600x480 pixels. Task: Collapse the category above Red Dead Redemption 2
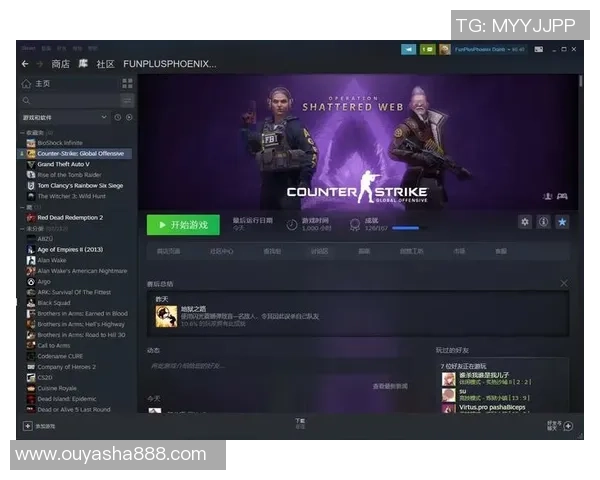[x=22, y=207]
